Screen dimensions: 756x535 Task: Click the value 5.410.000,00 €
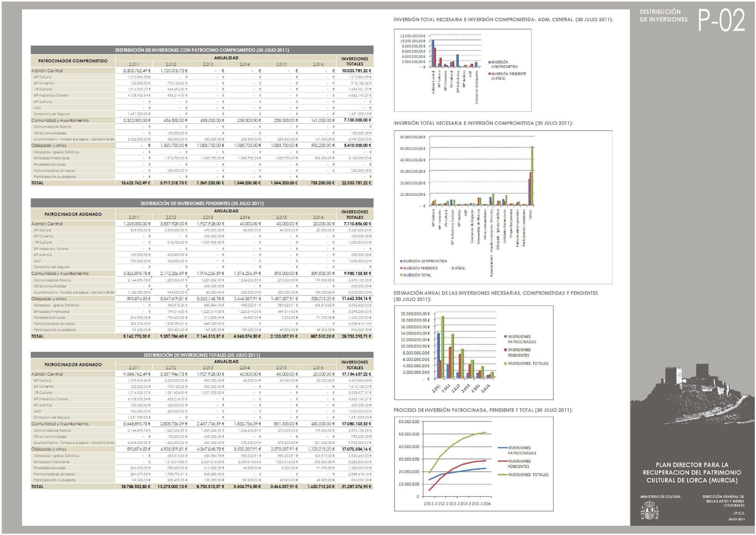coord(357,145)
